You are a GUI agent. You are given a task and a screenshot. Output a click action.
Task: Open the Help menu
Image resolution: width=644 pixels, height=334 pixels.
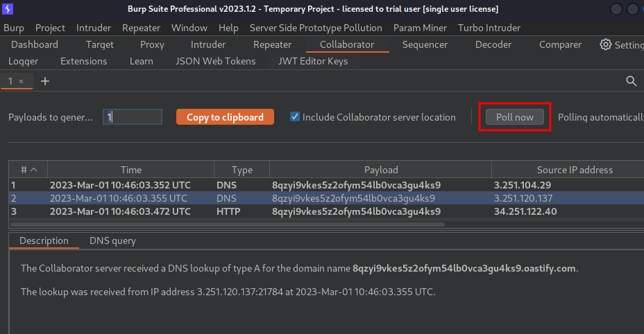228,28
